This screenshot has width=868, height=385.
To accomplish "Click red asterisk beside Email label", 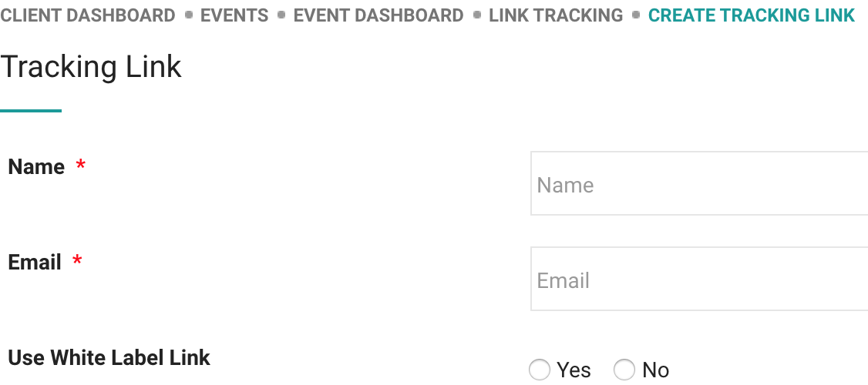I will pos(77,261).
